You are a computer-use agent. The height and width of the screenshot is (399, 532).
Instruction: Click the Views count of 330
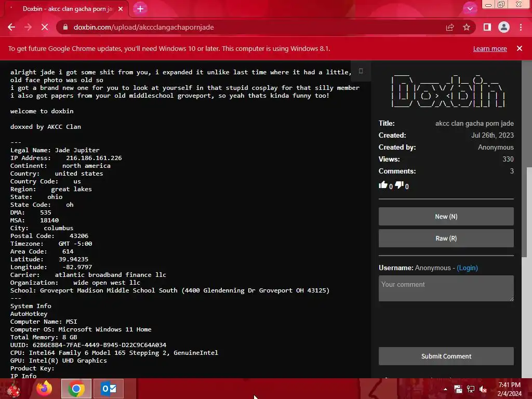(508, 159)
